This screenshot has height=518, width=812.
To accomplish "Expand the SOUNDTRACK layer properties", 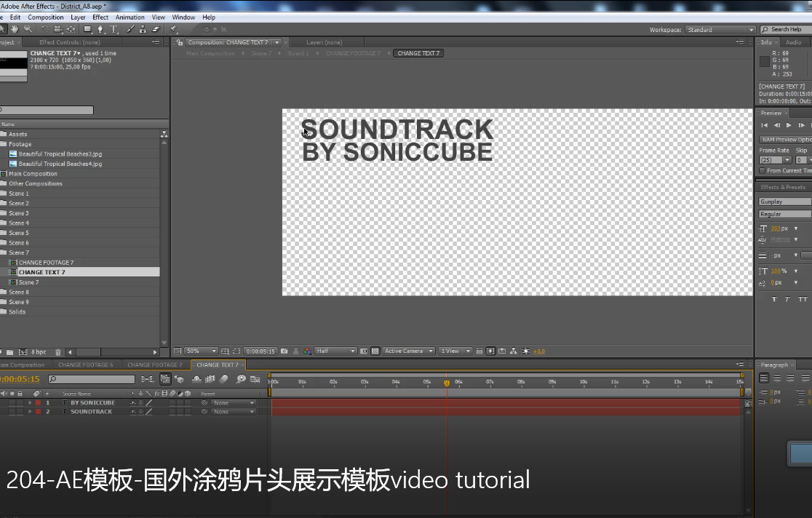I will pyautogui.click(x=30, y=412).
